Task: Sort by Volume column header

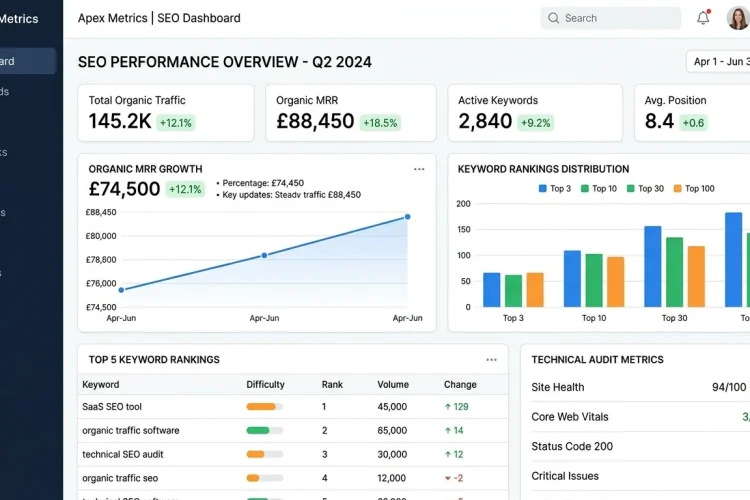Action: (x=393, y=385)
